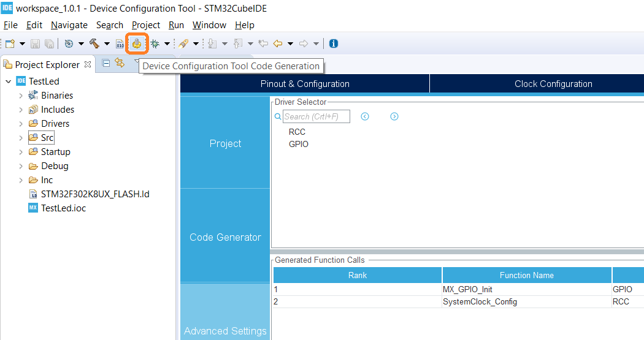644x340 pixels.
Task: Open the Help menu
Action: coord(244,25)
